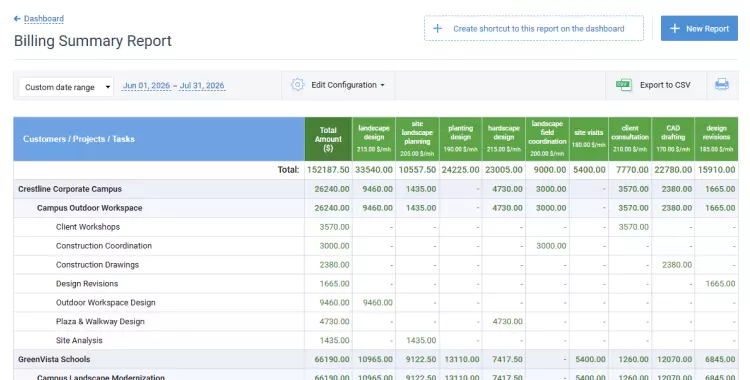This screenshot has width=750, height=380.
Task: Click Outdoor Workspace Design landscape design 9460.00
Action: (x=378, y=302)
